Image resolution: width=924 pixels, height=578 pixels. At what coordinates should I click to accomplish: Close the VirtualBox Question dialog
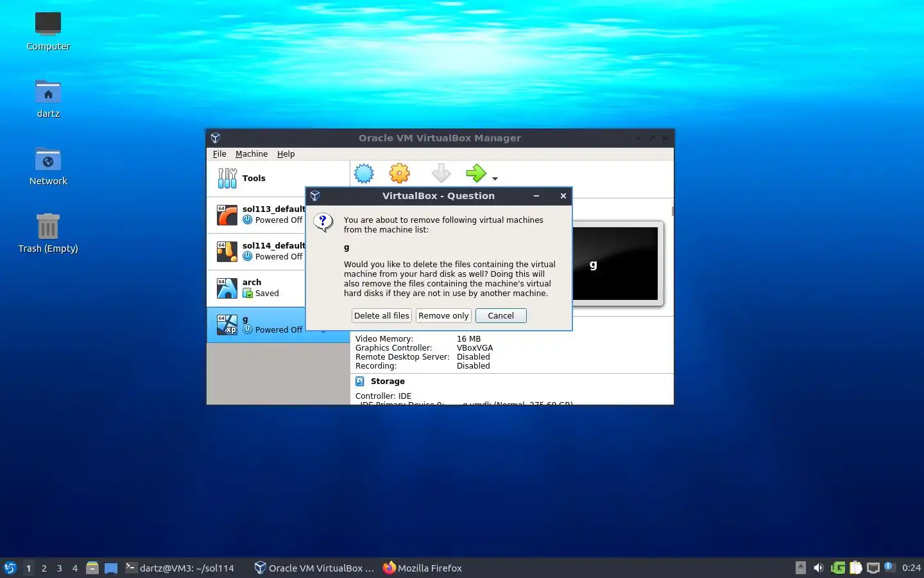(563, 196)
